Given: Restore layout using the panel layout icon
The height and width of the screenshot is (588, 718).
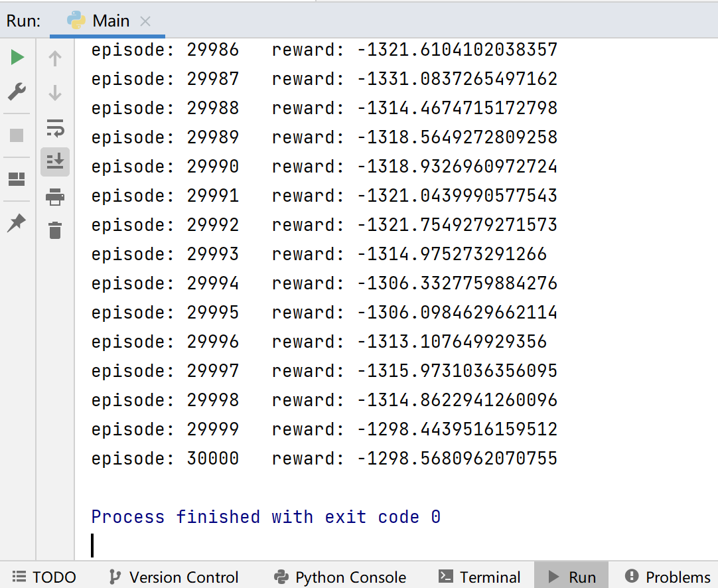Looking at the screenshot, I should point(17,179).
